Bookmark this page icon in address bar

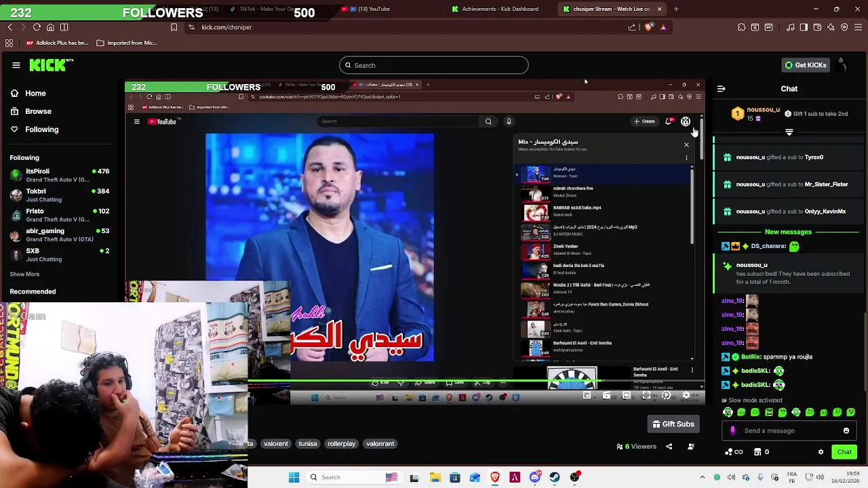pyautogui.click(x=174, y=27)
